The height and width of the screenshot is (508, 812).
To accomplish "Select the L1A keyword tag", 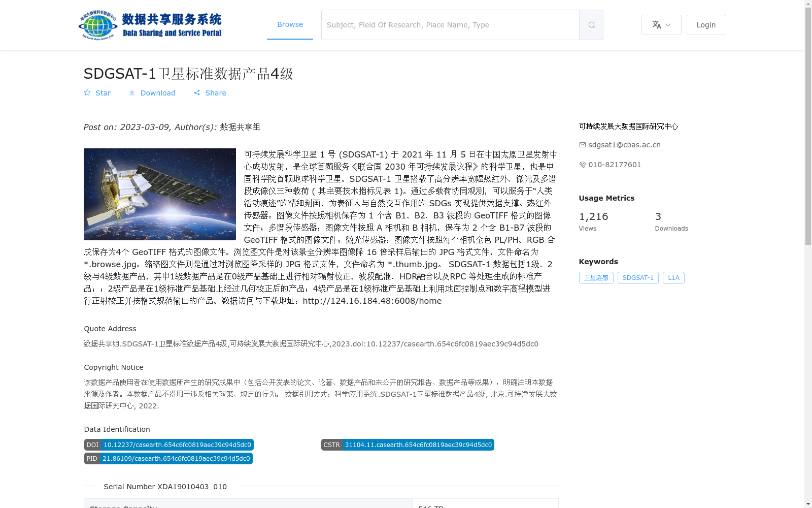I will point(673,278).
